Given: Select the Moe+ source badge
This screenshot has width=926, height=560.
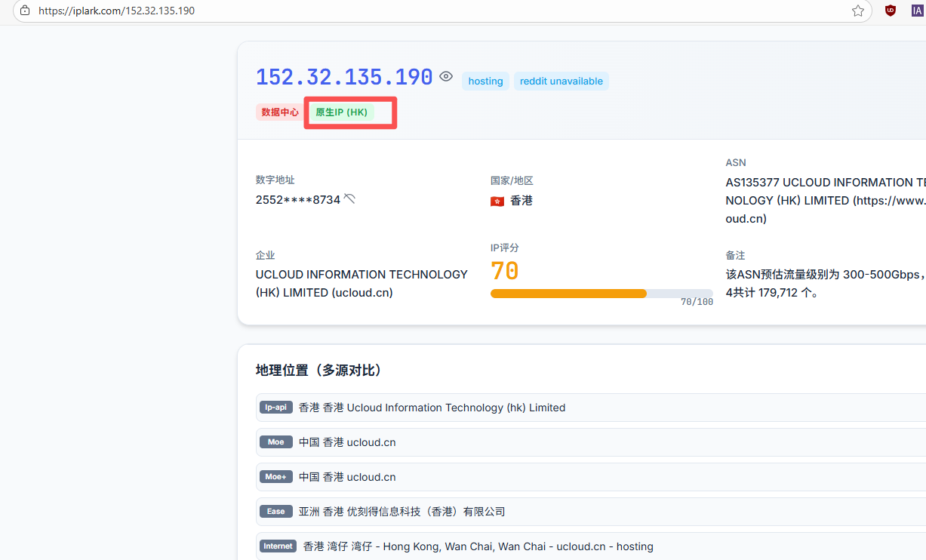Looking at the screenshot, I should [x=275, y=477].
